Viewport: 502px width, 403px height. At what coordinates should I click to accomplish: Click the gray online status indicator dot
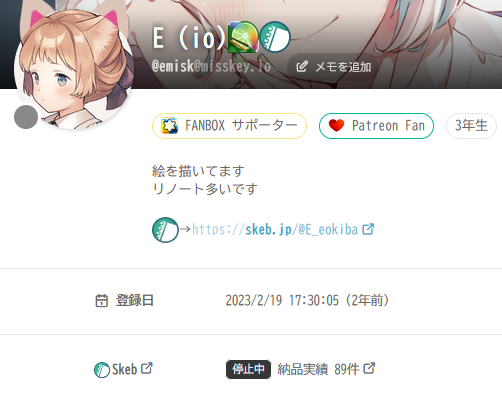point(26,117)
